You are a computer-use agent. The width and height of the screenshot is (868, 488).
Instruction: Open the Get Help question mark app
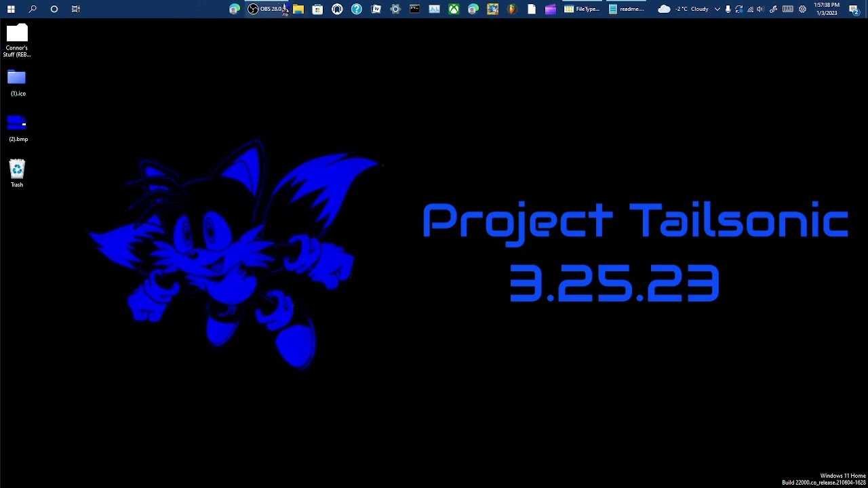coord(357,9)
